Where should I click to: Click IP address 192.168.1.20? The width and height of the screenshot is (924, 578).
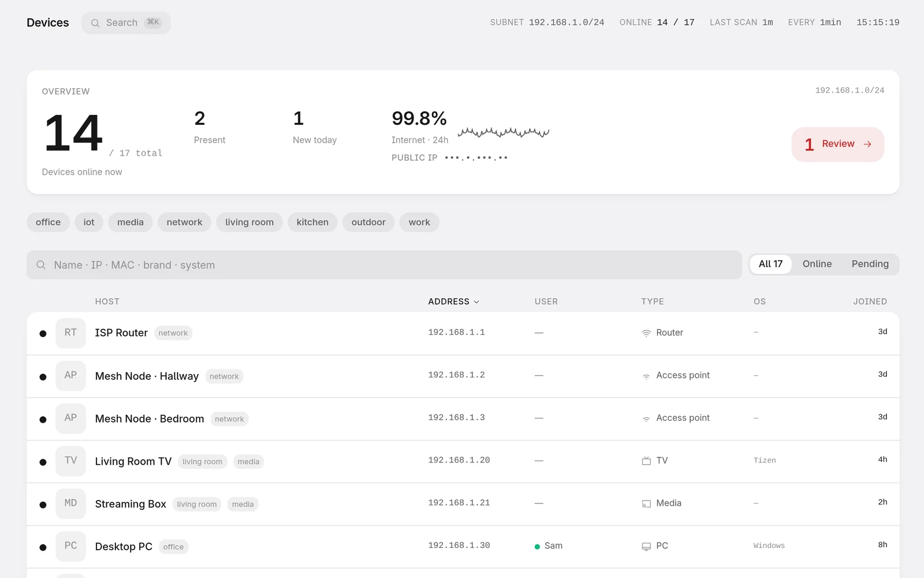click(459, 460)
